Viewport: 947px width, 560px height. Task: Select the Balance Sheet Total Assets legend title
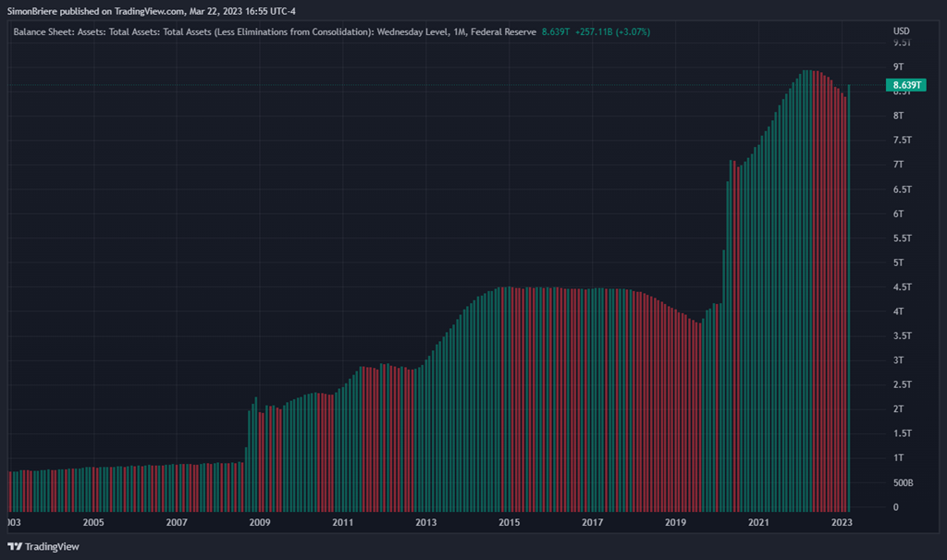pyautogui.click(x=275, y=31)
